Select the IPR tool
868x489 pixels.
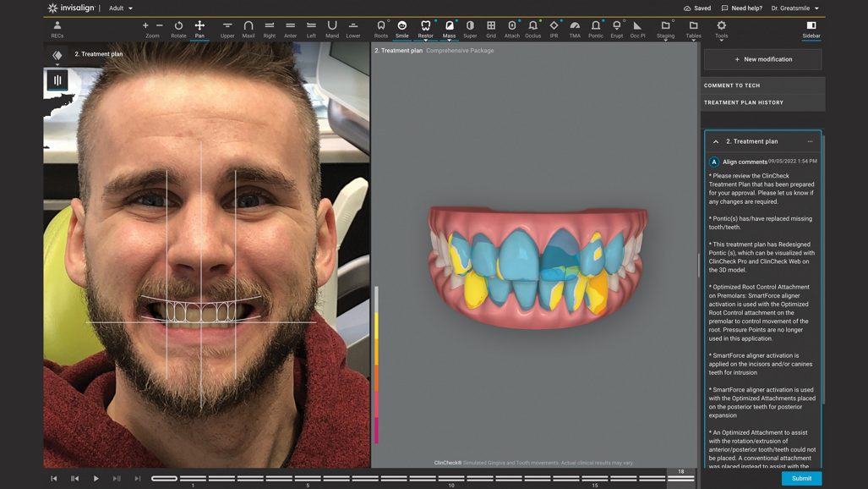click(554, 25)
